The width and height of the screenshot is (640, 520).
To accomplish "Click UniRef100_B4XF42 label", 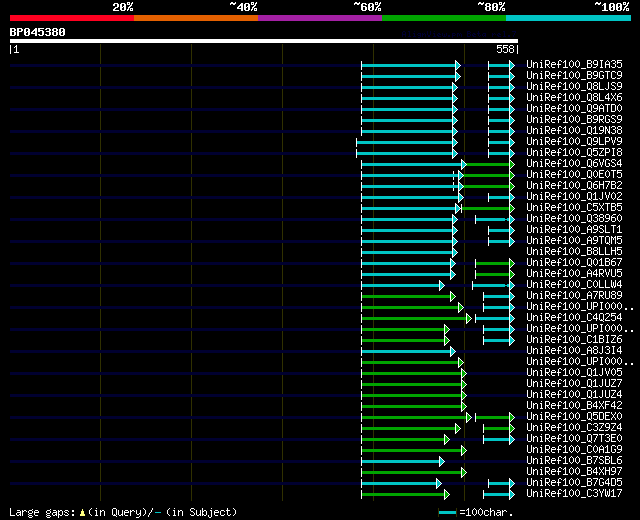I will click(574, 406).
